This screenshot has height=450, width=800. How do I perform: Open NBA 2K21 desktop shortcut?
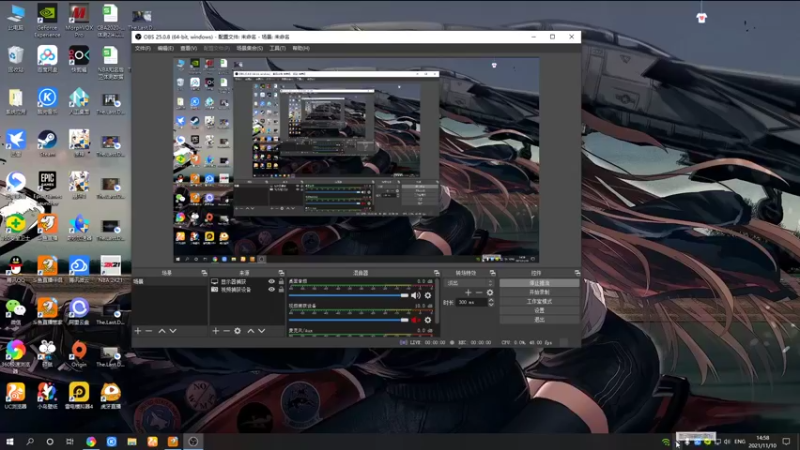[111, 269]
